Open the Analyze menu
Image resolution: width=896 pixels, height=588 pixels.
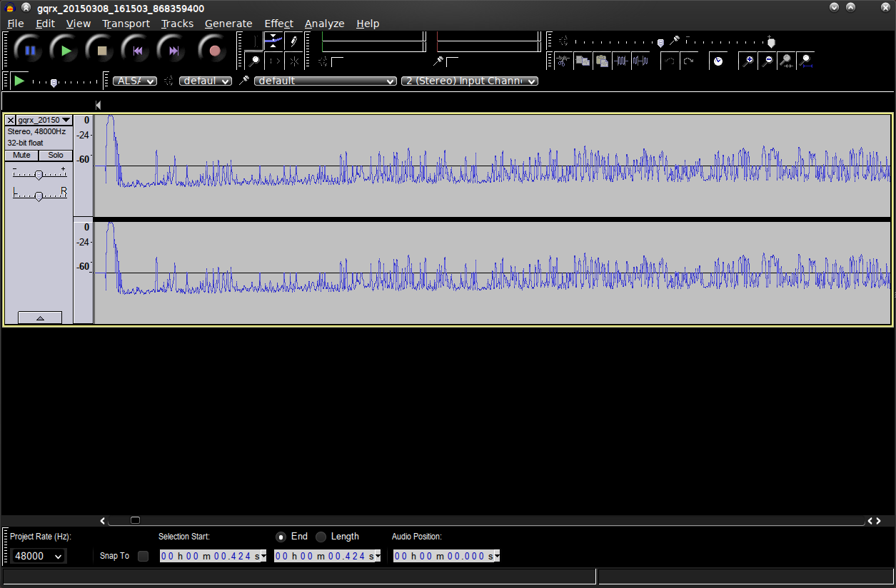click(324, 24)
